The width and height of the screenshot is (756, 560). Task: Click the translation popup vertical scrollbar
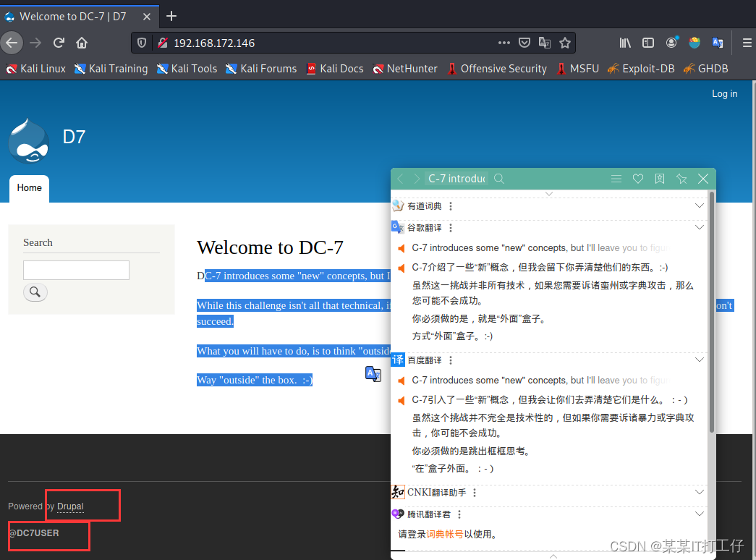[x=711, y=313]
